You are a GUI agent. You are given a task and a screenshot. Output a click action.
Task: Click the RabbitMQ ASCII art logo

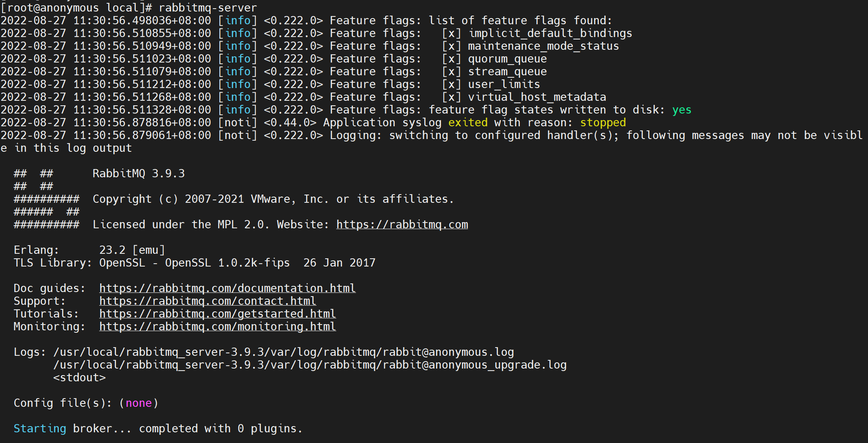click(x=46, y=199)
